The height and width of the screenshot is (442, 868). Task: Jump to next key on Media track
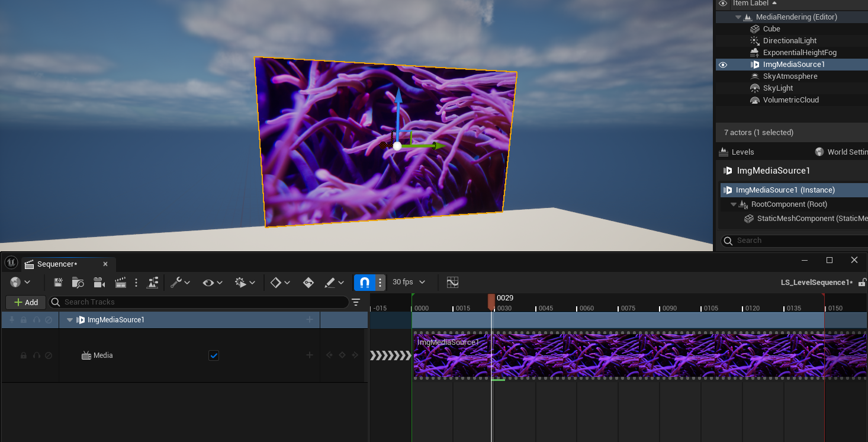[x=354, y=355]
